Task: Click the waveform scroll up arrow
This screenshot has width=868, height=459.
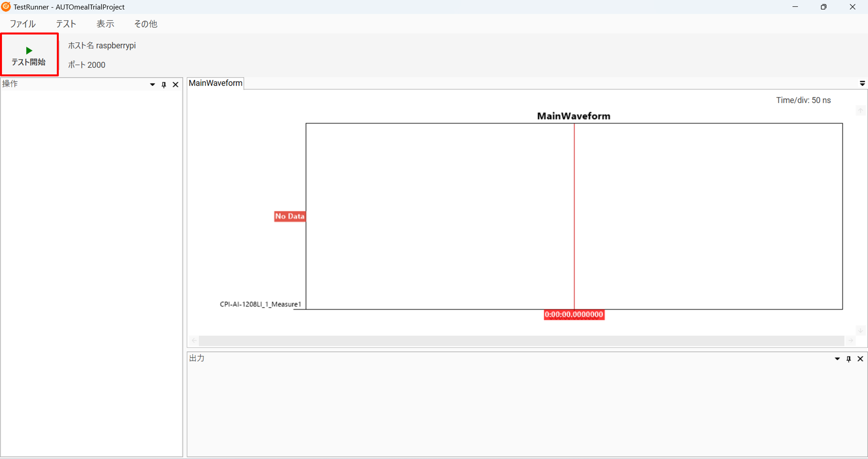Action: coord(861,111)
